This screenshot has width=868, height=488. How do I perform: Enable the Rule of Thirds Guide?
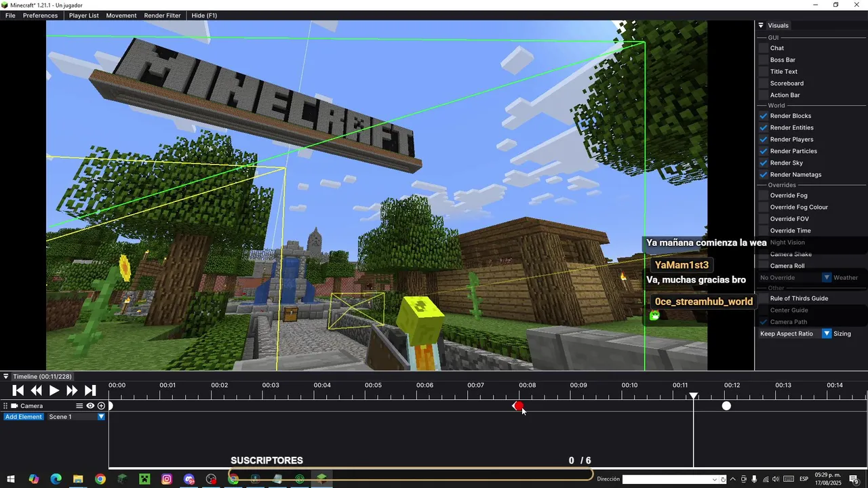tap(764, 298)
